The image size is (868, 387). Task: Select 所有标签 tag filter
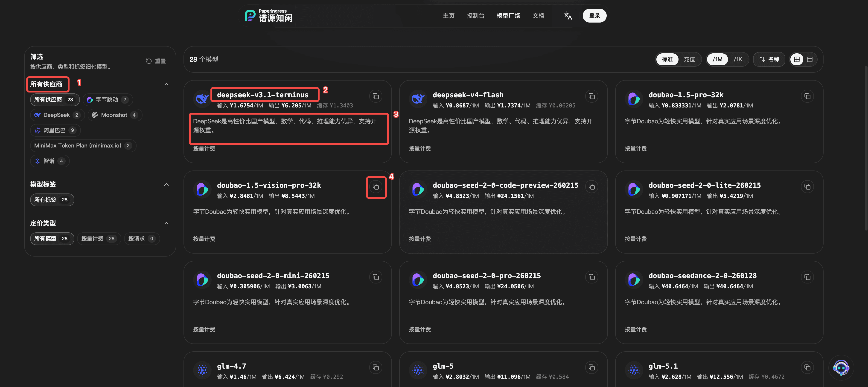[x=52, y=200]
